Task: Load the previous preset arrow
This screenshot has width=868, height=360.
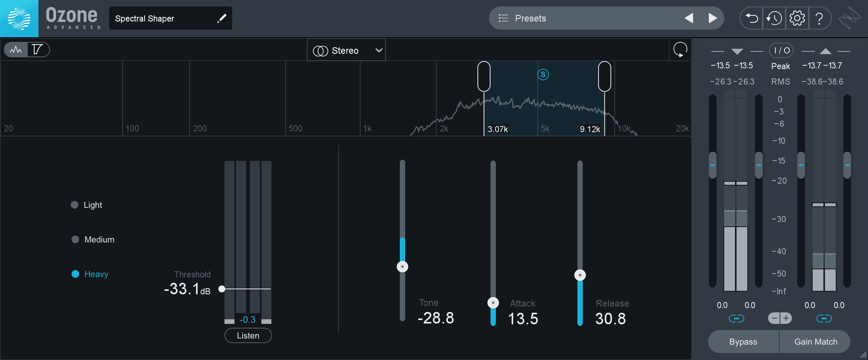Action: (x=689, y=18)
